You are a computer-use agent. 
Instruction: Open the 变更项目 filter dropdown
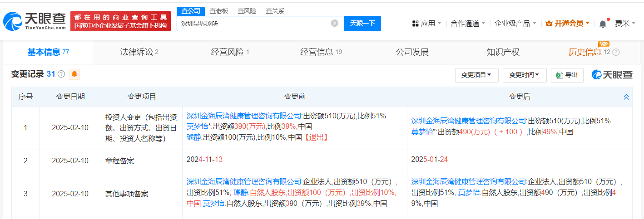point(476,75)
